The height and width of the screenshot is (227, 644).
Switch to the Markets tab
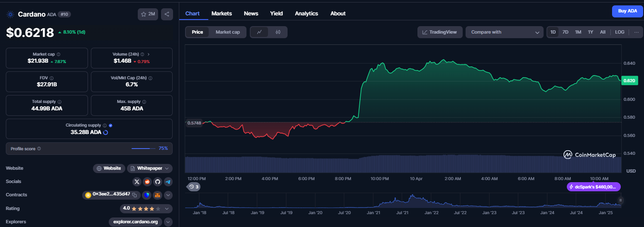pos(222,13)
